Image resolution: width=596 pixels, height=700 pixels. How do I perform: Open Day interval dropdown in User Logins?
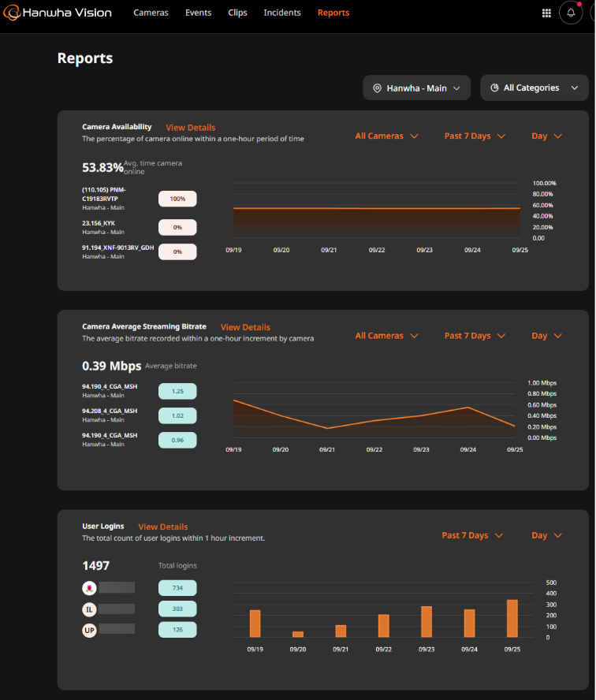[x=546, y=535]
